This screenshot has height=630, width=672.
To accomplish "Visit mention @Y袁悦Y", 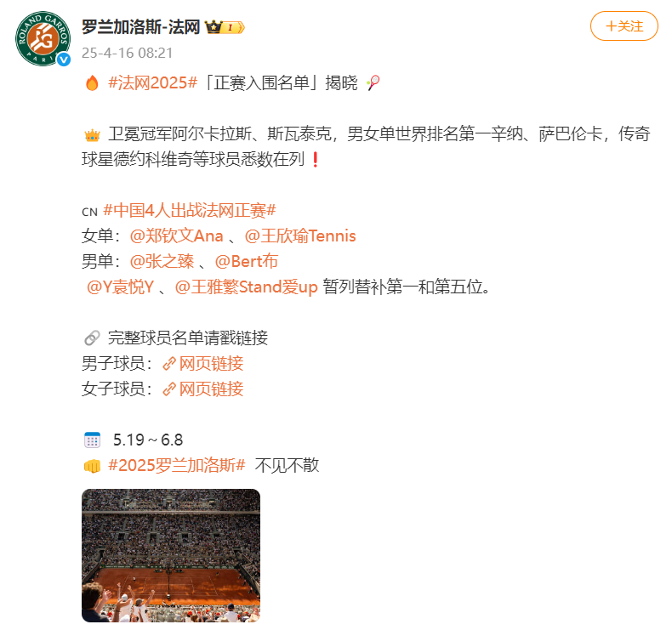I will (x=120, y=287).
